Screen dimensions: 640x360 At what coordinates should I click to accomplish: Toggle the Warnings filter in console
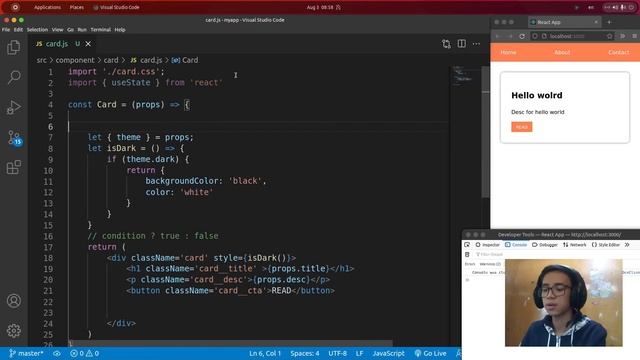(x=490, y=264)
